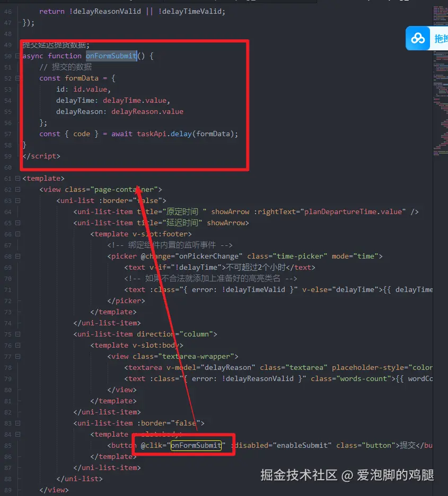Click '!delayReasonValid' in the return statement
This screenshot has width=448, height=496.
tap(105, 11)
